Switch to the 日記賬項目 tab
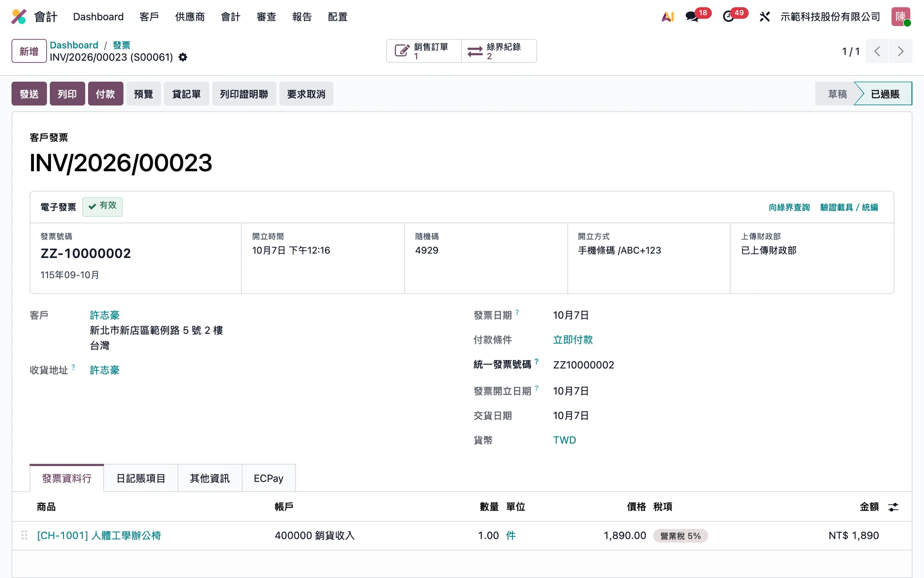Viewport: 924px width, 578px height. (140, 478)
